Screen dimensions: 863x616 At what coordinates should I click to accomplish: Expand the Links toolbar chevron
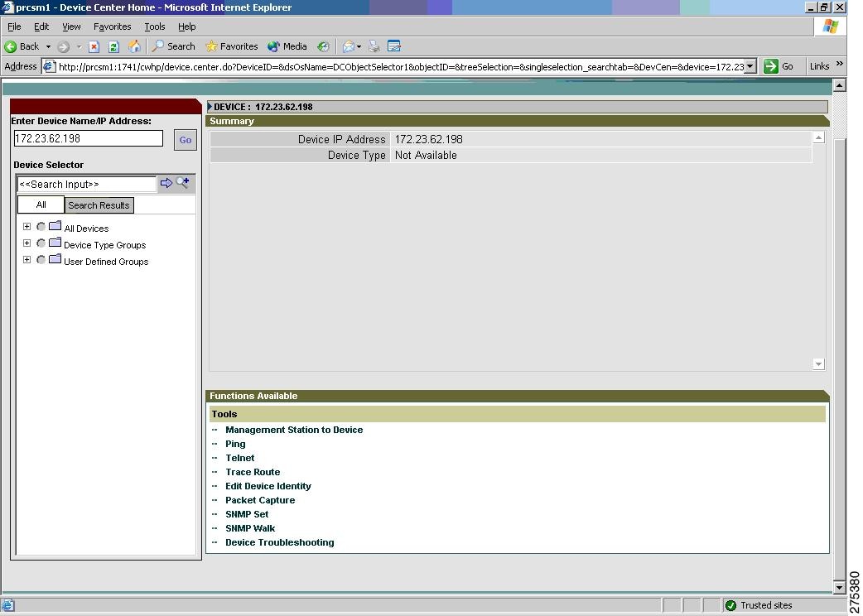[840, 65]
